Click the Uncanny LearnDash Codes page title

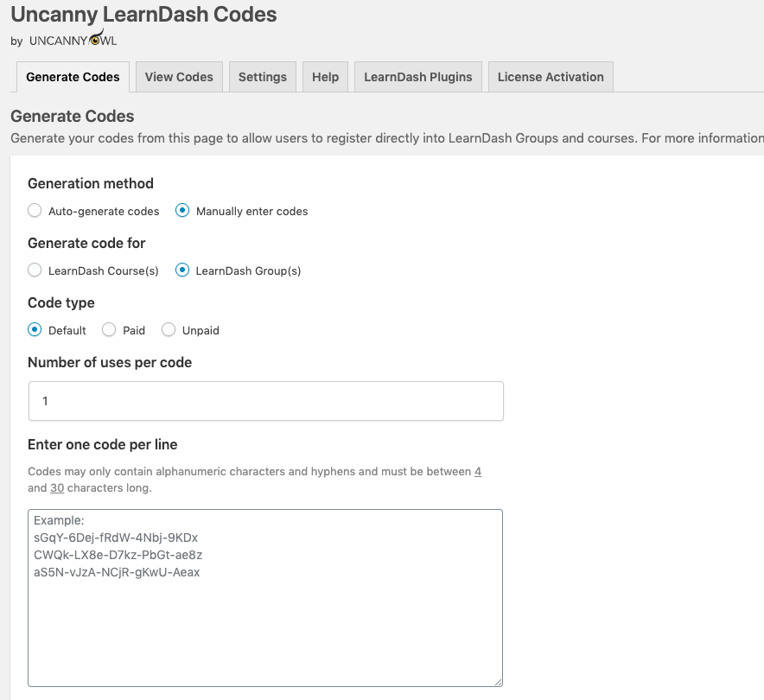pos(143,15)
